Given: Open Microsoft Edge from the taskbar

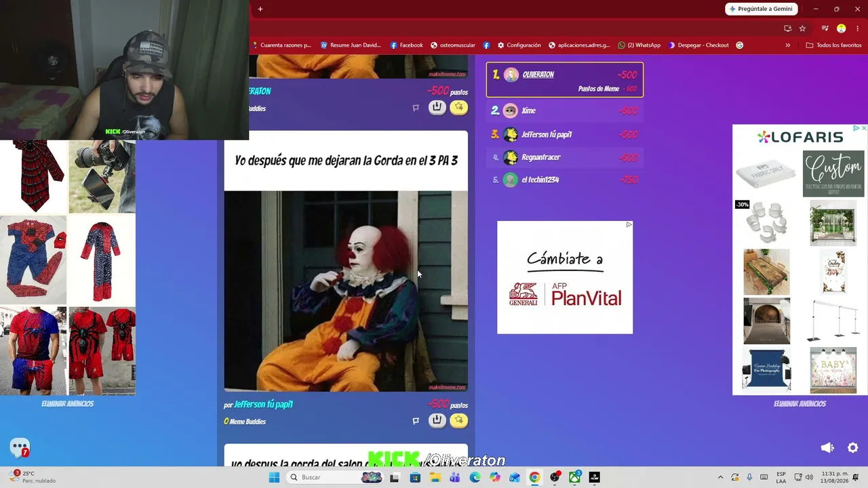Looking at the screenshot, I should (x=475, y=477).
